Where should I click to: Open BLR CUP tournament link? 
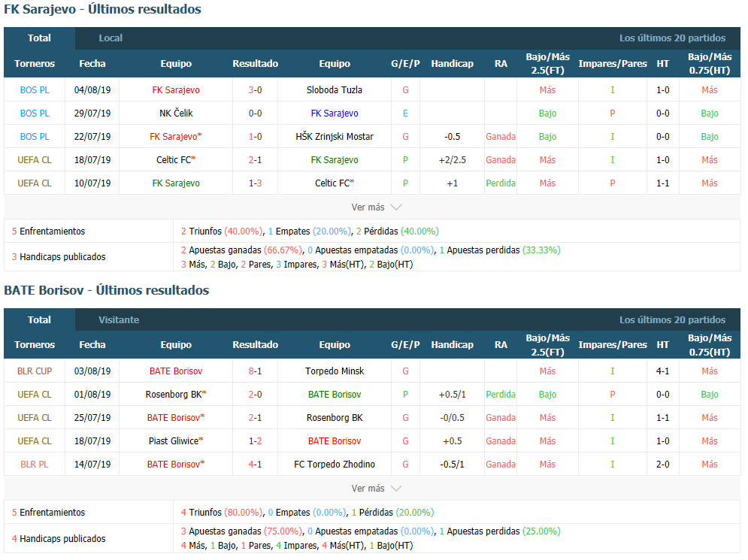[x=35, y=371]
